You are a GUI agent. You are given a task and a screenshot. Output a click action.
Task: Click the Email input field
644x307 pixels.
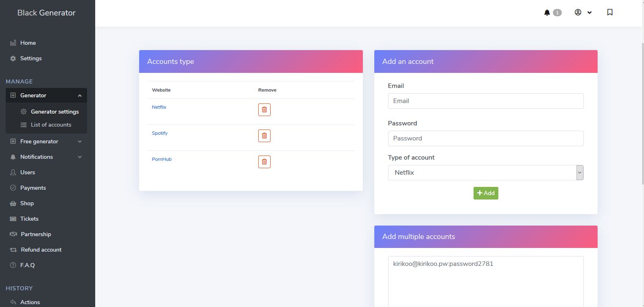[x=485, y=101]
